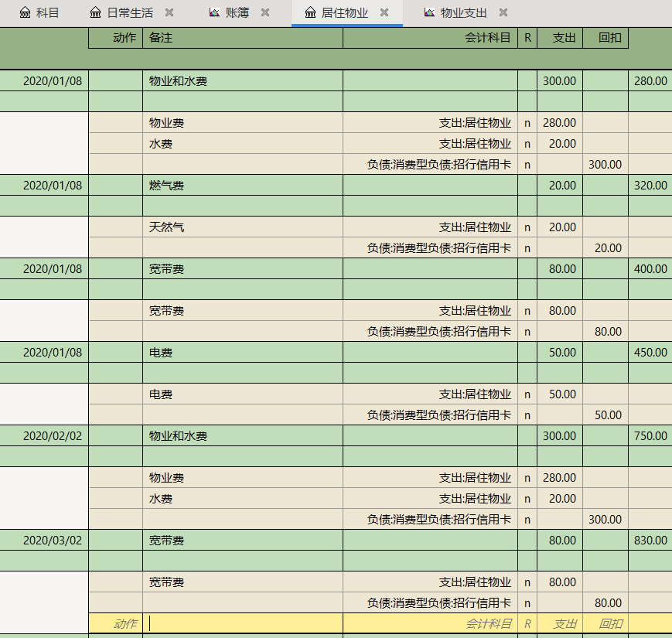672x638 pixels.
Task: Click the 备注 column header
Action: click(x=242, y=38)
